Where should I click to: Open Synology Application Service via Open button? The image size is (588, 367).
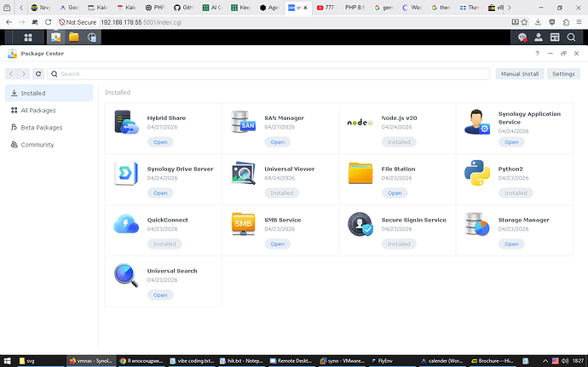[511, 142]
